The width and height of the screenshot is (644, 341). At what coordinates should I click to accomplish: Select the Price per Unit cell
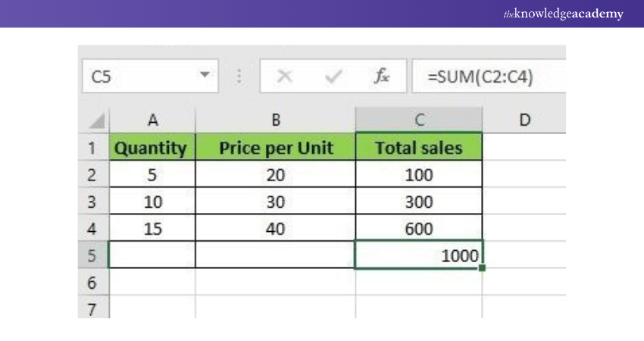click(275, 148)
